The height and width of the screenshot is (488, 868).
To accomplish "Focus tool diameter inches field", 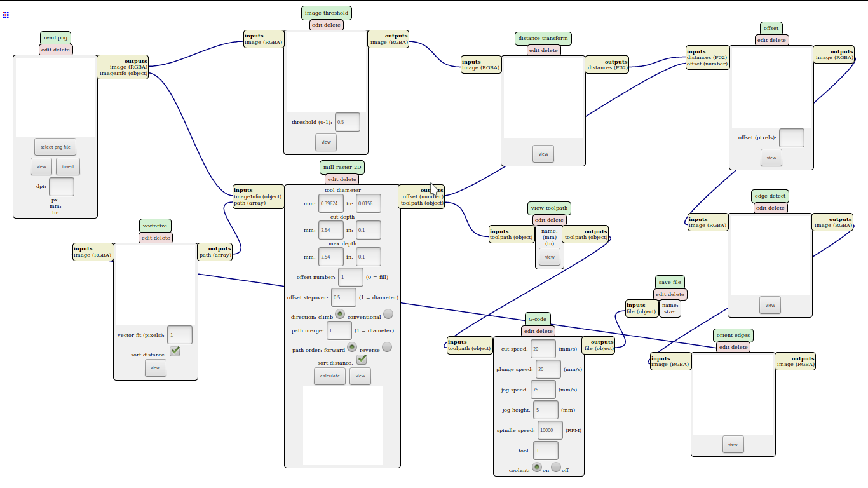I will (x=369, y=203).
